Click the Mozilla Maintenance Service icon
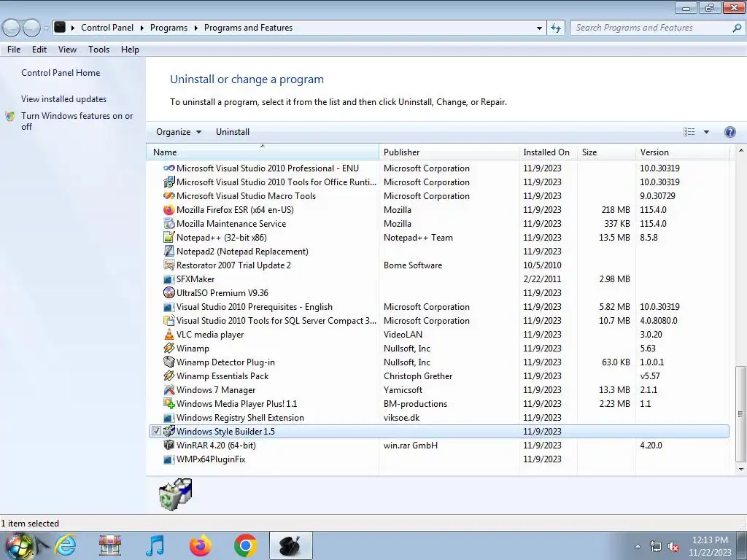Screen dimensions: 747x560 pyautogui.click(x=169, y=223)
